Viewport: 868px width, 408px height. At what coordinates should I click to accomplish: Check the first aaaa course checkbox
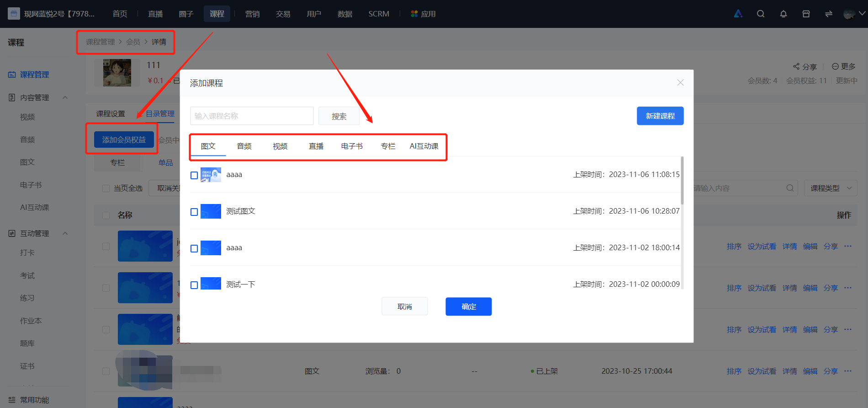coord(194,175)
